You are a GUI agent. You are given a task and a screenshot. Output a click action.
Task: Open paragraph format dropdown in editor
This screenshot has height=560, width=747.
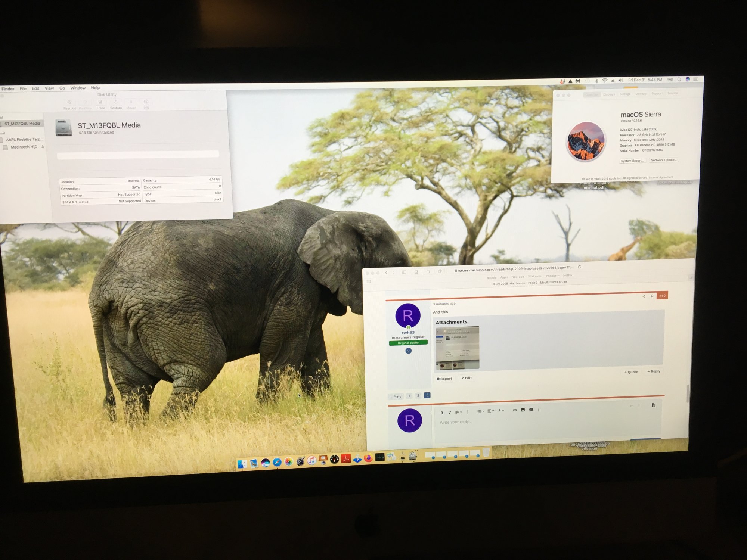pyautogui.click(x=501, y=411)
